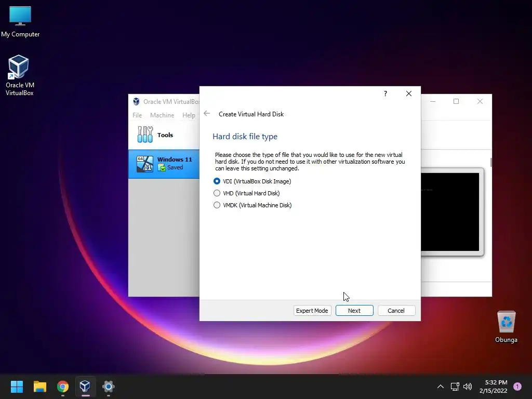Show hidden tray icons chevron

pyautogui.click(x=441, y=387)
